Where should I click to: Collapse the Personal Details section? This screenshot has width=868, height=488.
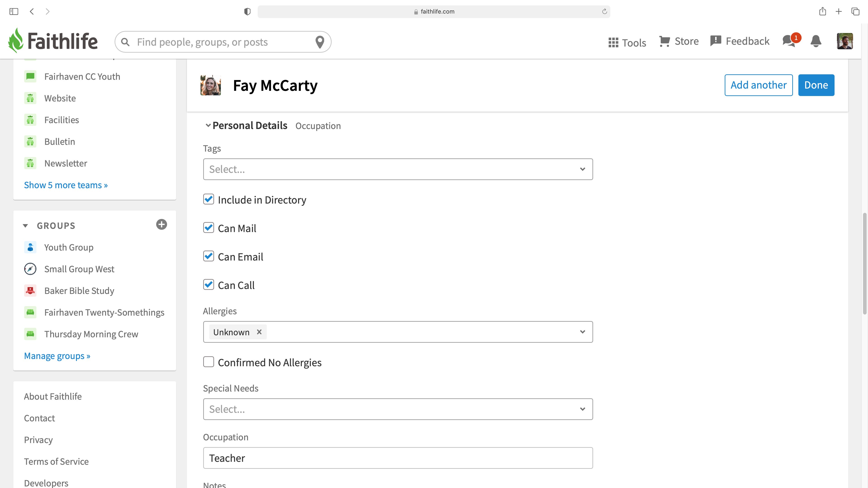pyautogui.click(x=208, y=125)
